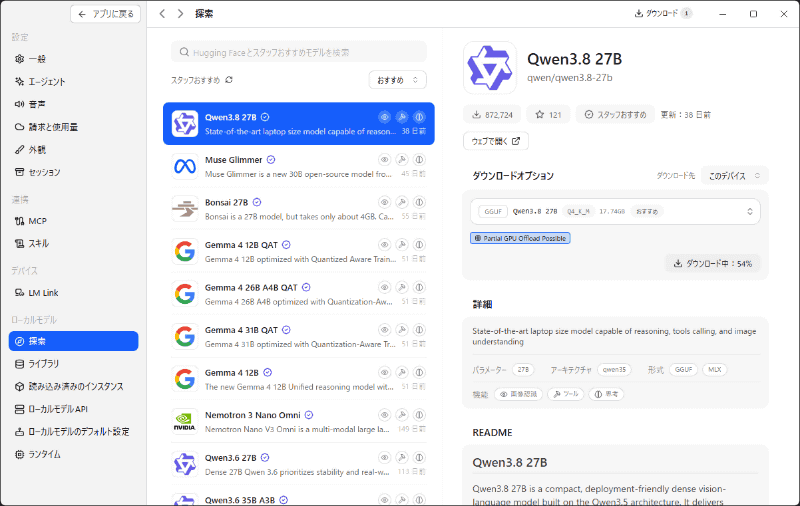This screenshot has width=800, height=506.
Task: Click the tool-use icon on Gemma 4 12B QAT
Action: (x=402, y=245)
